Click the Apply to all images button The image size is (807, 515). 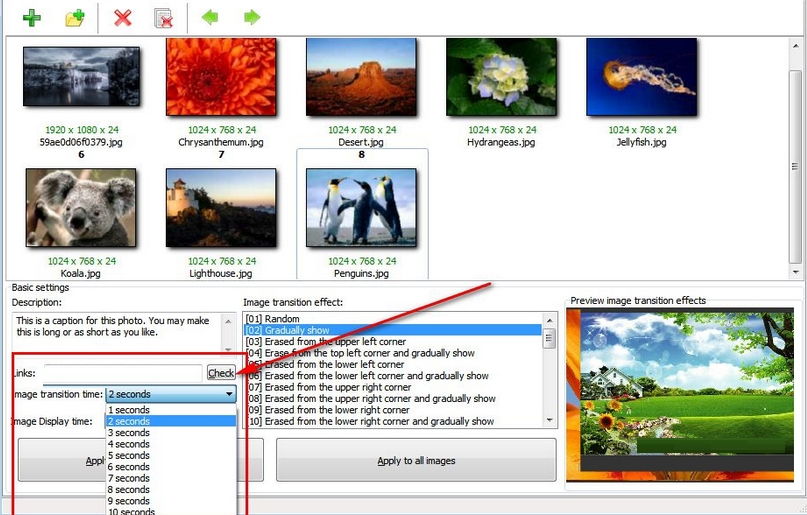click(x=416, y=460)
